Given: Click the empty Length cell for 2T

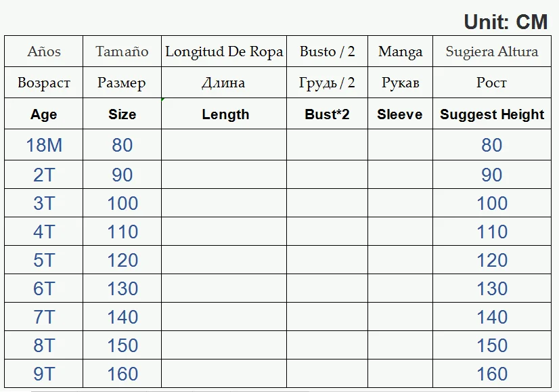Looking at the screenshot, I should pos(224,175).
